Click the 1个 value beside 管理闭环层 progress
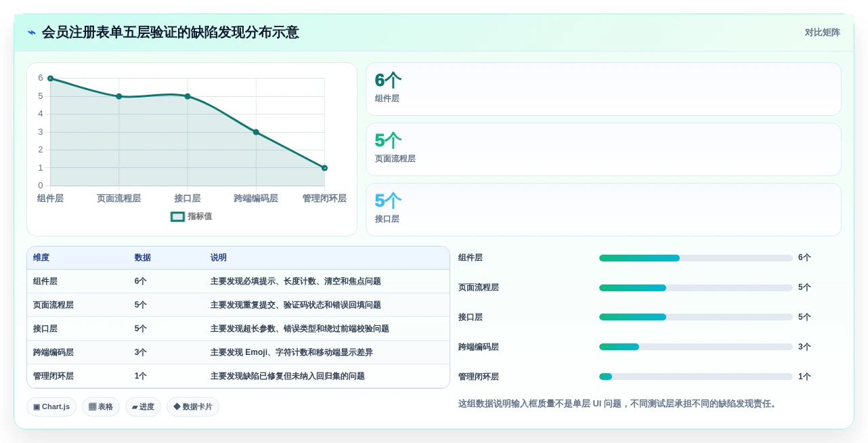 [x=804, y=377]
